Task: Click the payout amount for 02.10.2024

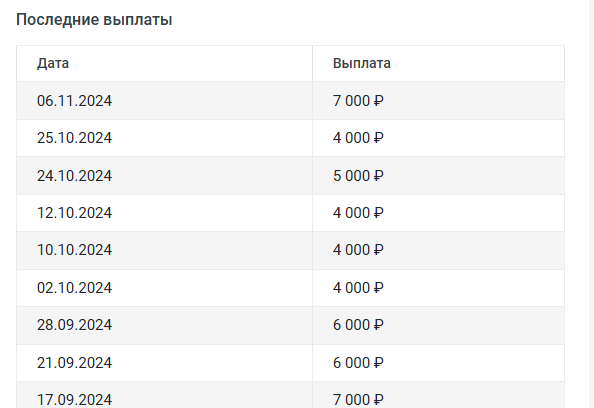Action: click(x=358, y=288)
